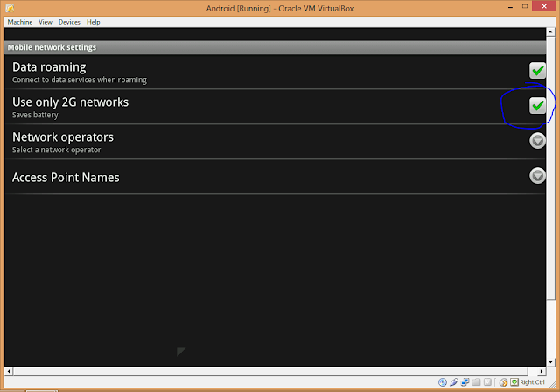Minimize the VirtualBox window
This screenshot has width=560, height=392.
pyautogui.click(x=511, y=7)
